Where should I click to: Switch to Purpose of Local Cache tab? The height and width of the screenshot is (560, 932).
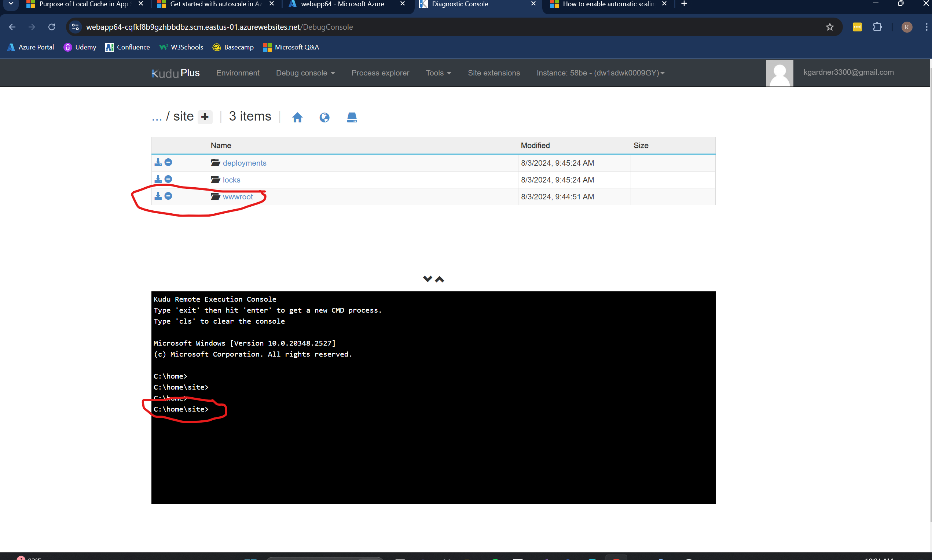click(84, 4)
